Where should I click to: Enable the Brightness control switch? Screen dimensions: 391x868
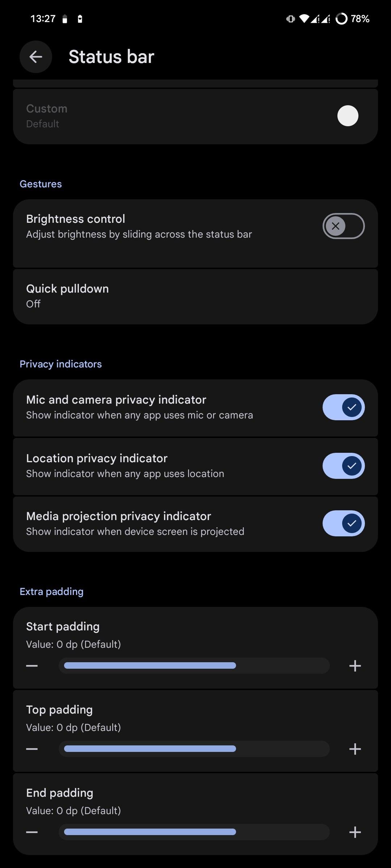point(343,226)
